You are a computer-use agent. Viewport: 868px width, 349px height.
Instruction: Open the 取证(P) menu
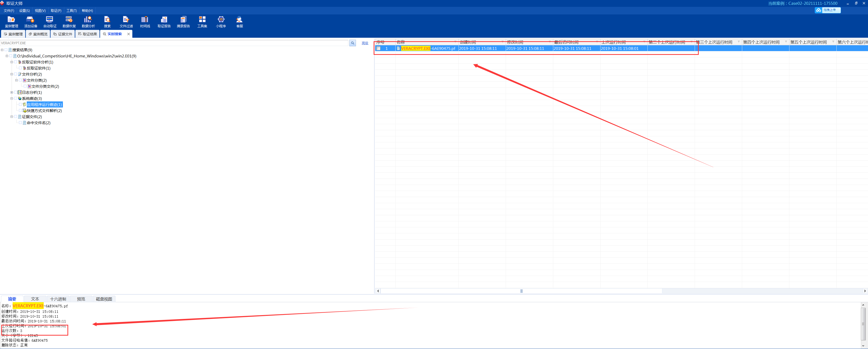pyautogui.click(x=56, y=11)
